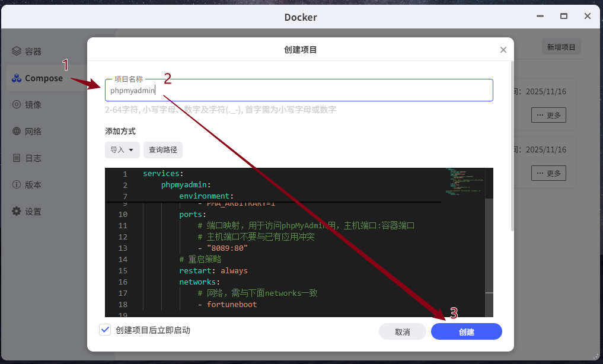Open the first project's 更多 menu
This screenshot has width=603, height=364.
click(x=548, y=115)
